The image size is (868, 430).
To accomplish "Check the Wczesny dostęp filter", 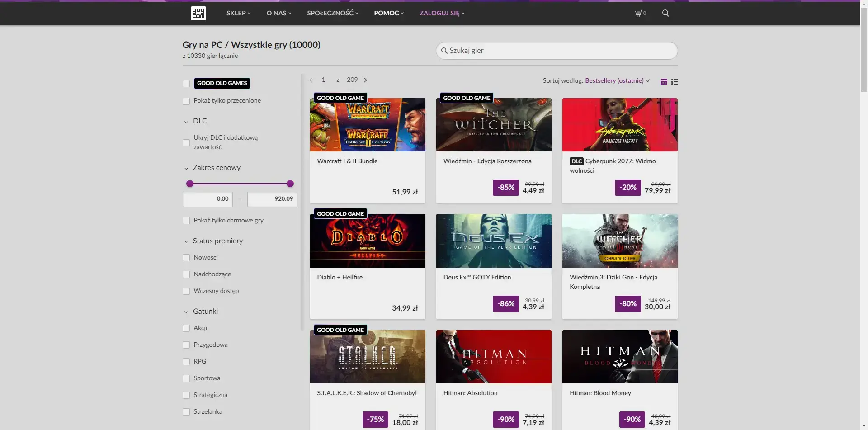I will tap(186, 291).
